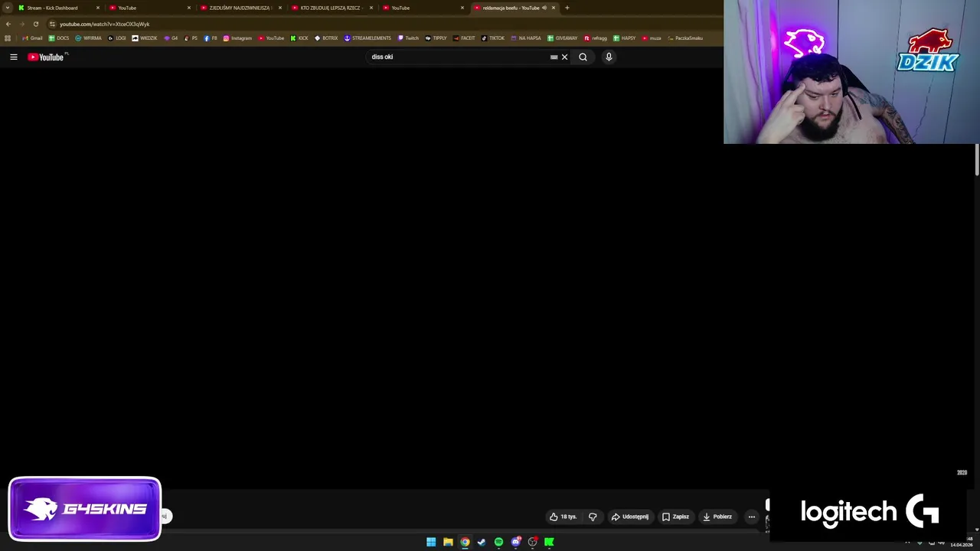The width and height of the screenshot is (980, 551).
Task: Open GIVEAWAY bookmark
Action: click(563, 38)
